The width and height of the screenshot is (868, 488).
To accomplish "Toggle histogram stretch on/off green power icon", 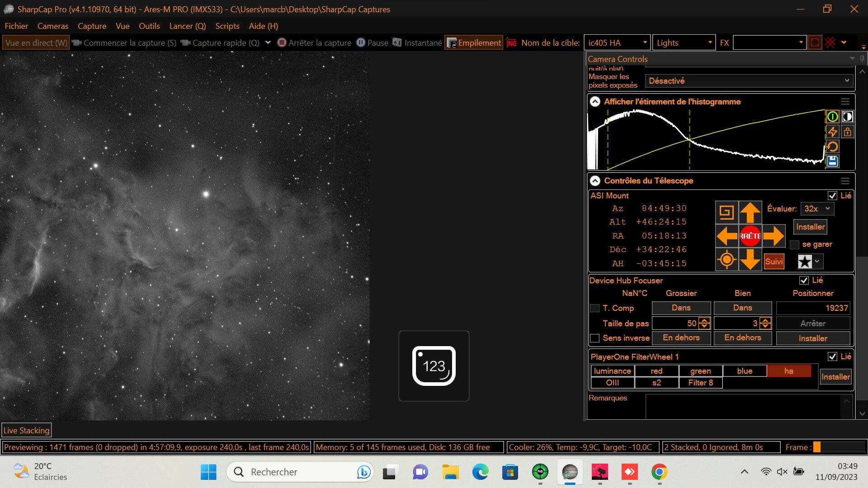I will click(x=832, y=117).
